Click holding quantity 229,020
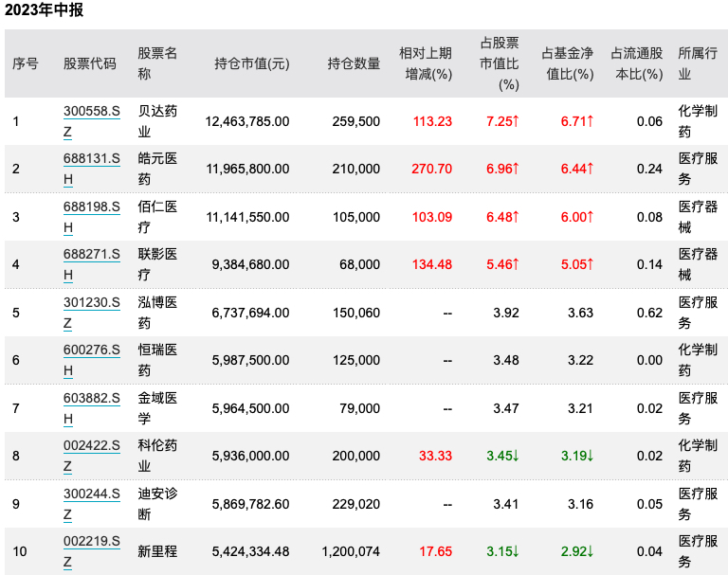728x575 pixels. (356, 504)
